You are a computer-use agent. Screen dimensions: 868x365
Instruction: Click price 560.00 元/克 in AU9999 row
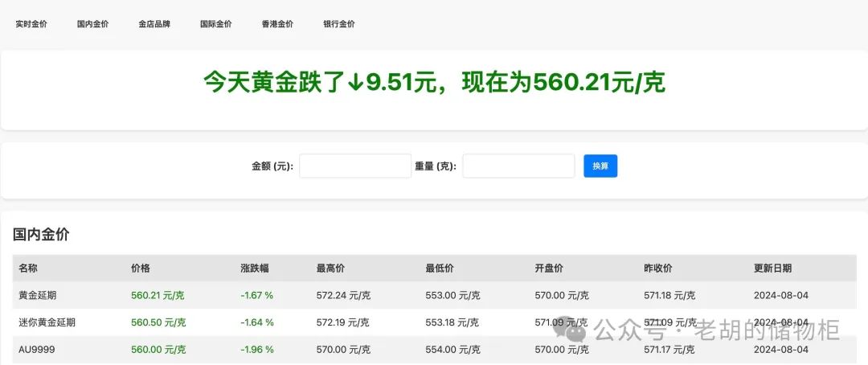pyautogui.click(x=158, y=350)
